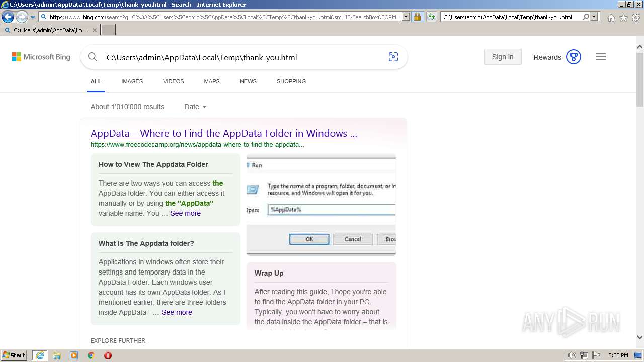Click the vertical scrollbar thumb
This screenshot has height=362, width=644.
click(x=640, y=79)
